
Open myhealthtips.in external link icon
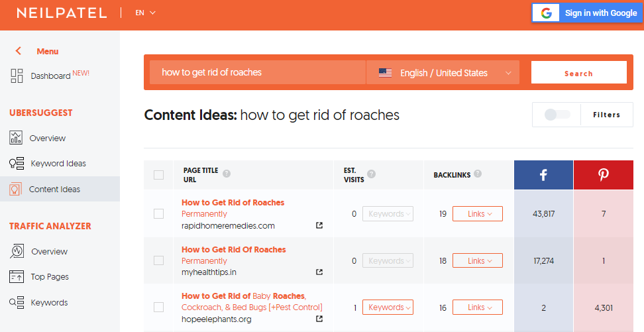(319, 272)
